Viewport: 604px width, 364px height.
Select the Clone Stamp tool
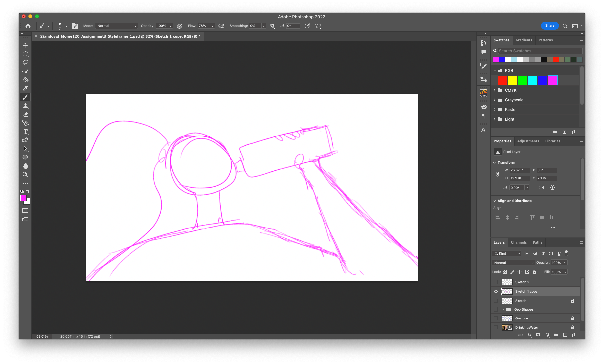pos(25,106)
